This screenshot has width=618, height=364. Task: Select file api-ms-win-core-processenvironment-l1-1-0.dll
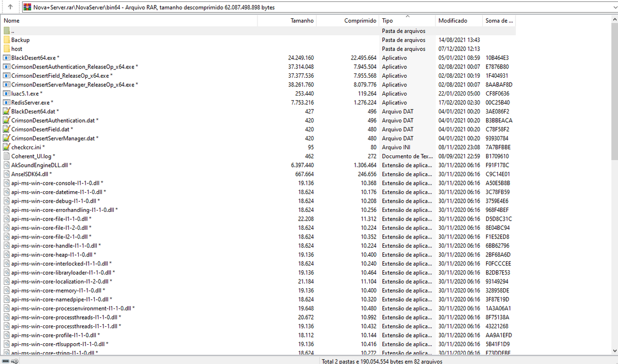coord(71,308)
